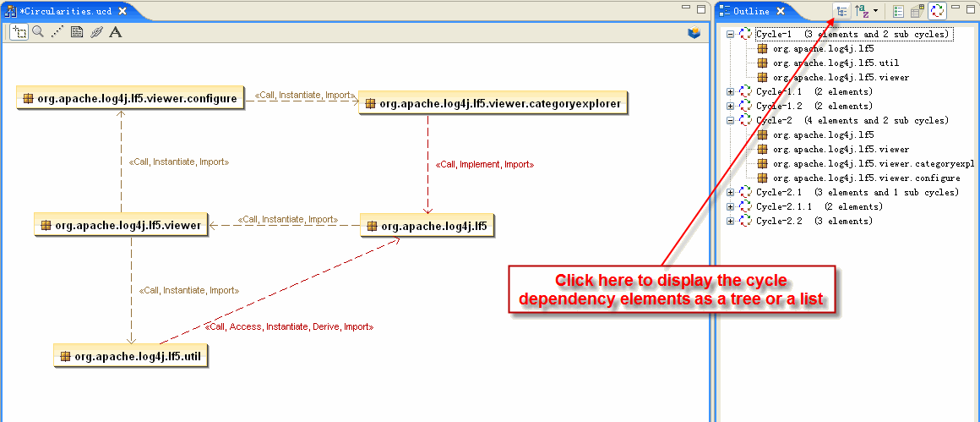Pick the note tool in diagram toolbar
Screen dimensions: 980x422
click(x=77, y=32)
